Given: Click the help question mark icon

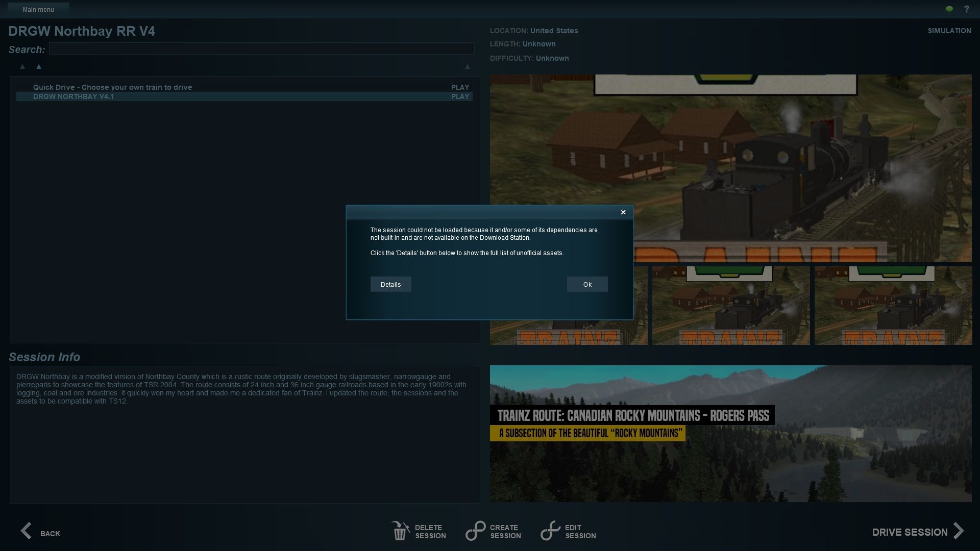Looking at the screenshot, I should pyautogui.click(x=966, y=9).
